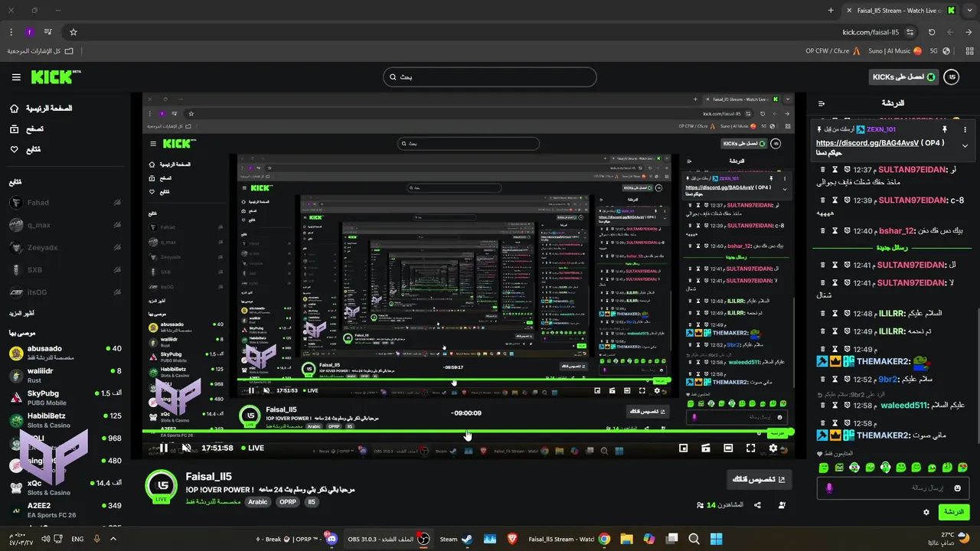The image size is (980, 551).
Task: Click the green stream progress bar
Action: coord(469,433)
